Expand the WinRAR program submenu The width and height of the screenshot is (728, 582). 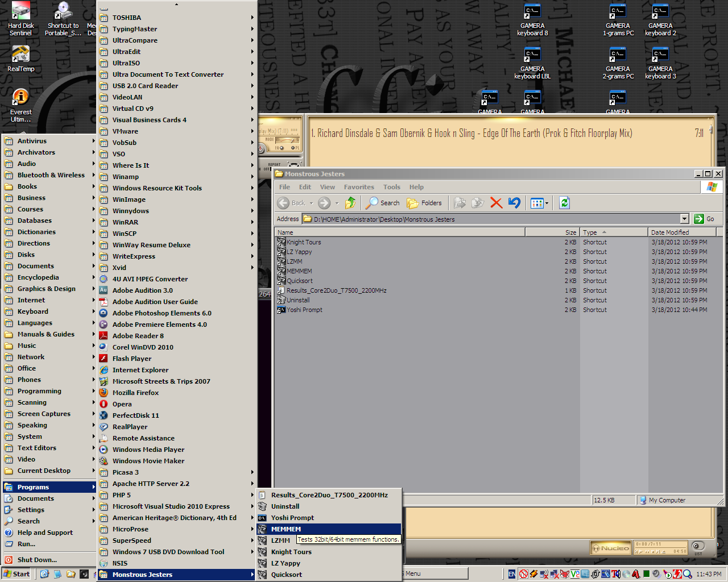tap(177, 222)
